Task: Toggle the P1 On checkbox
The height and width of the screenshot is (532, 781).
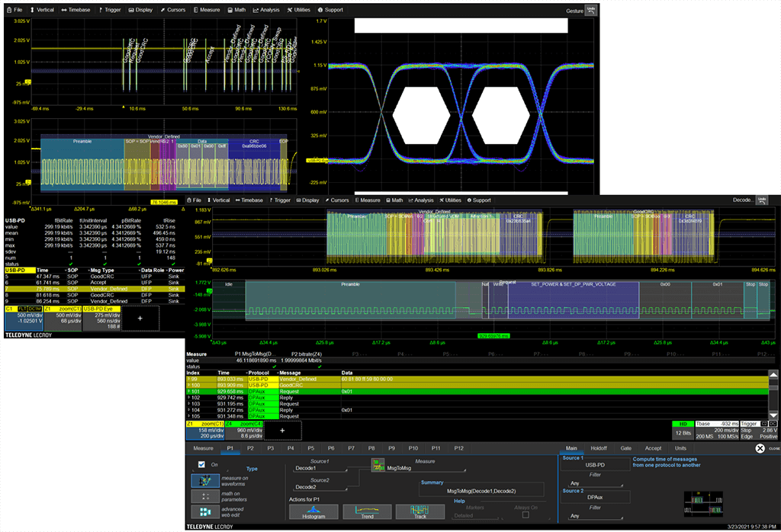Action: point(201,464)
